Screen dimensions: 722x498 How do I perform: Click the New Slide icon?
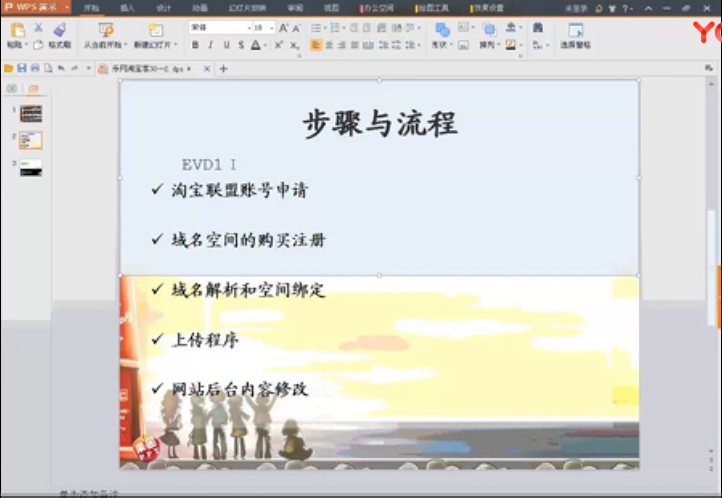pyautogui.click(x=156, y=30)
